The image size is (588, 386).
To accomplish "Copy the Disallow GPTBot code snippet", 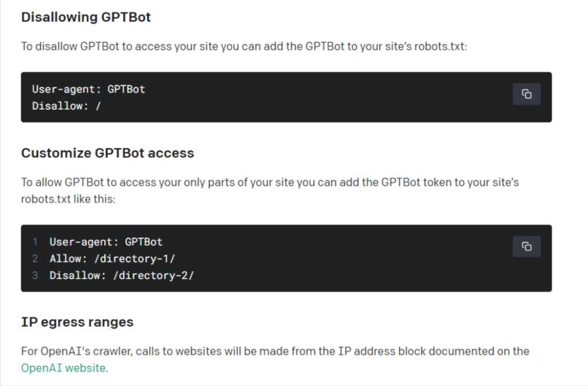I will pyautogui.click(x=527, y=94).
